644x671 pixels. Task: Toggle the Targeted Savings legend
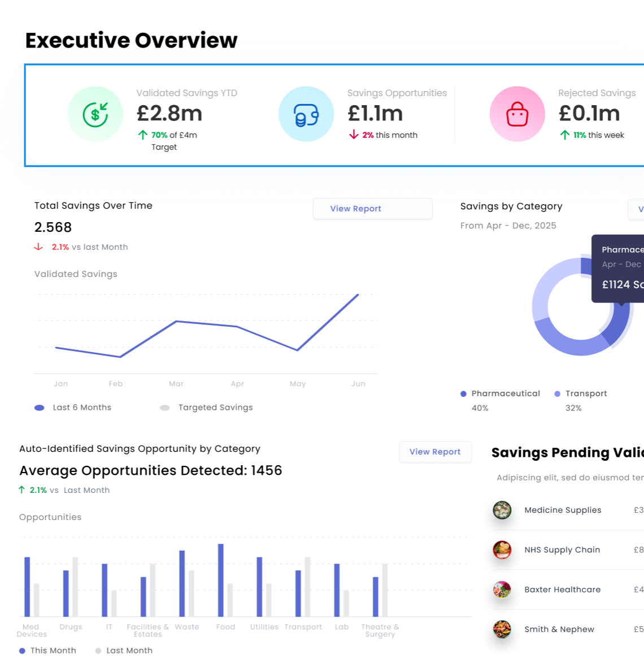pyautogui.click(x=206, y=407)
